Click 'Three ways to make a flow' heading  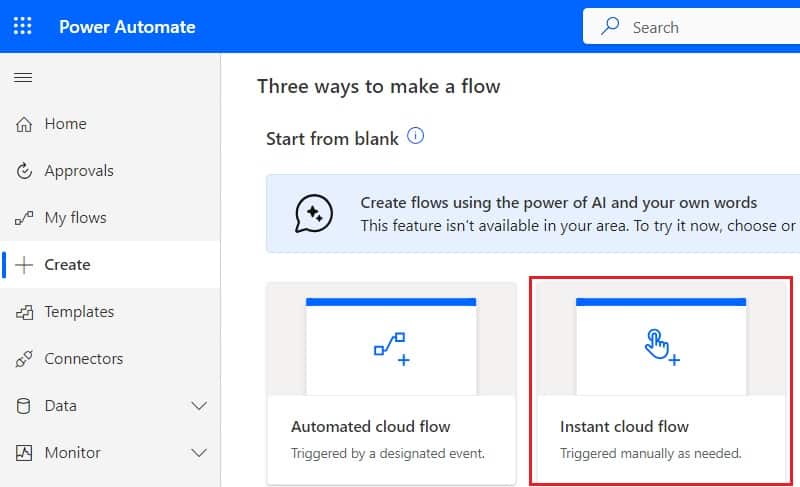tap(379, 87)
